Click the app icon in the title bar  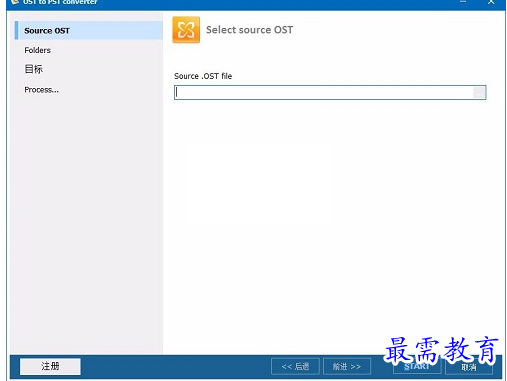pos(14,2)
